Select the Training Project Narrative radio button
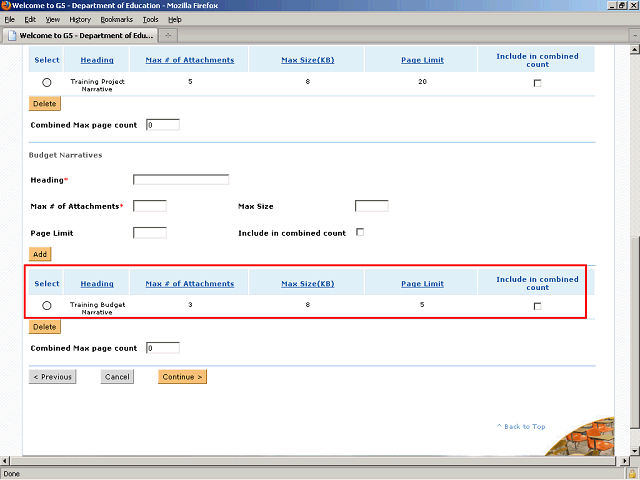The image size is (640, 480). (x=47, y=82)
